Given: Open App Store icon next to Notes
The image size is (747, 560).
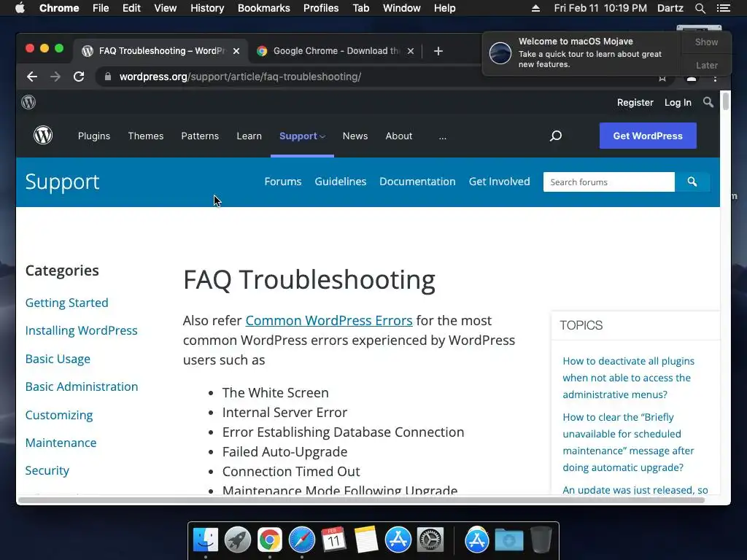Looking at the screenshot, I should (x=398, y=540).
